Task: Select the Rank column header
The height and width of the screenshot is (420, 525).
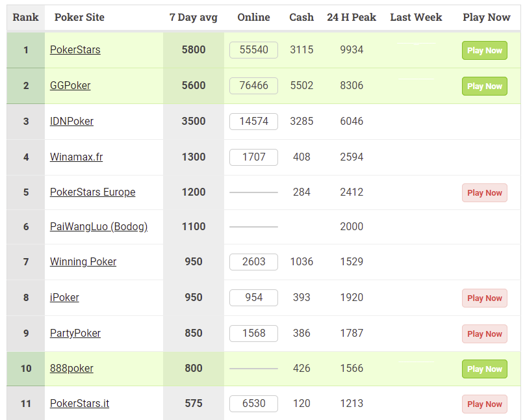Action: click(x=25, y=18)
